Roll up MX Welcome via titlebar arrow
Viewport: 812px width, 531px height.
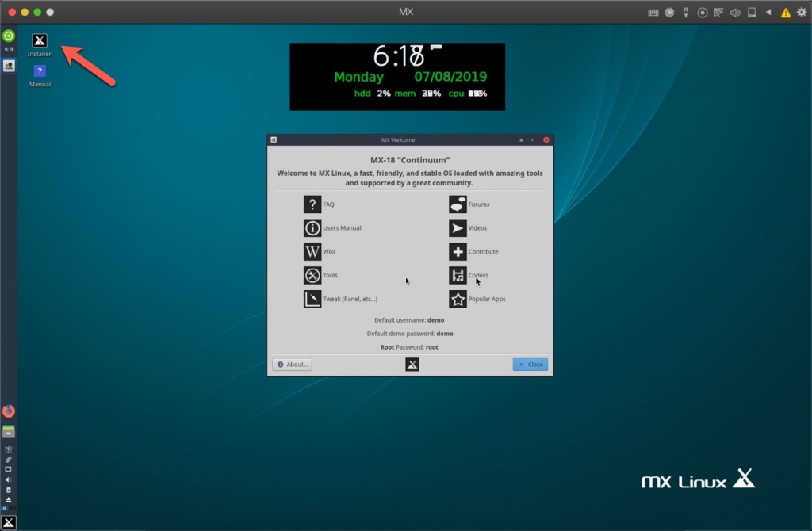pos(520,139)
